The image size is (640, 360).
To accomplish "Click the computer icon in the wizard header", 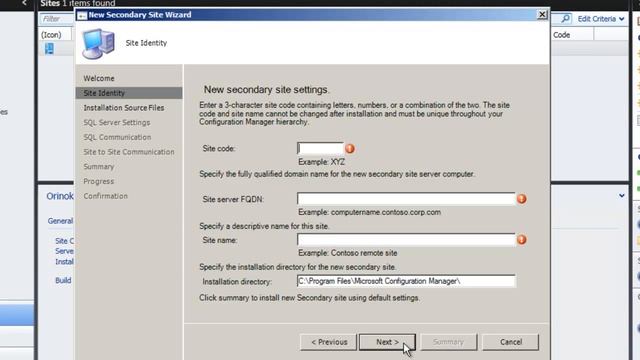I will click(x=98, y=43).
